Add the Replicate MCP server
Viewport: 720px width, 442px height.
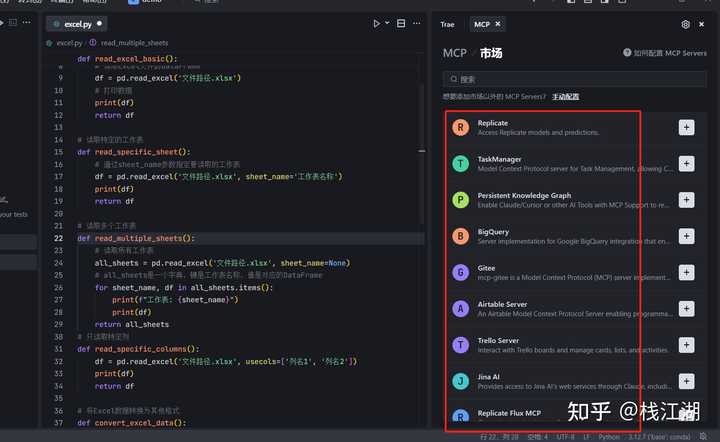click(x=686, y=127)
